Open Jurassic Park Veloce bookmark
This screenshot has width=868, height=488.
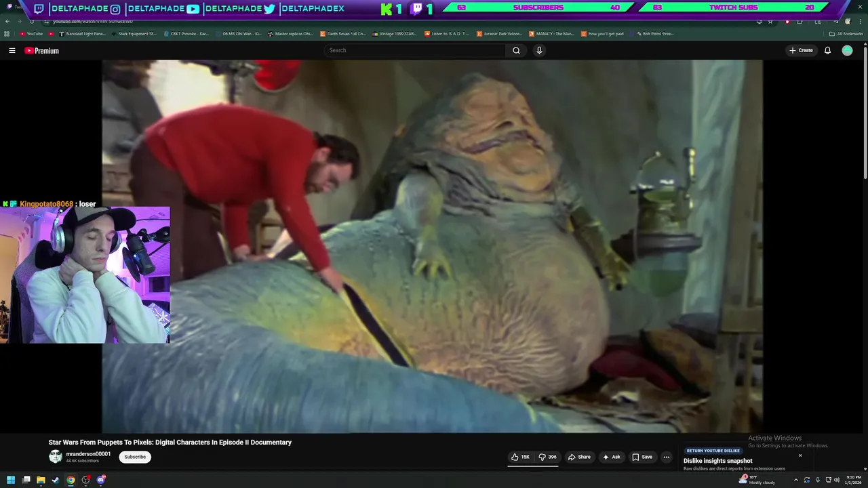pos(500,34)
